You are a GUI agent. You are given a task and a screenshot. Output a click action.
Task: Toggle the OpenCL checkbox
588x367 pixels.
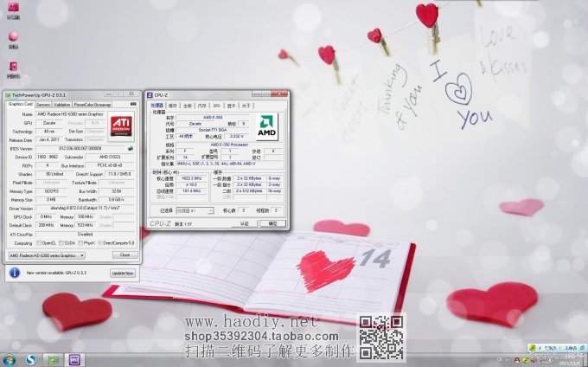41,243
